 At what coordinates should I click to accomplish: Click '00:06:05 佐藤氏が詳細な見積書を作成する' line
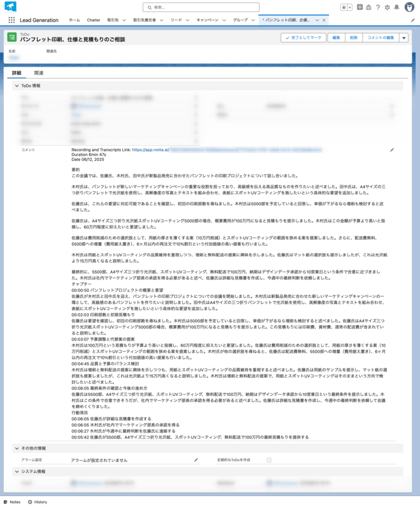(111, 419)
